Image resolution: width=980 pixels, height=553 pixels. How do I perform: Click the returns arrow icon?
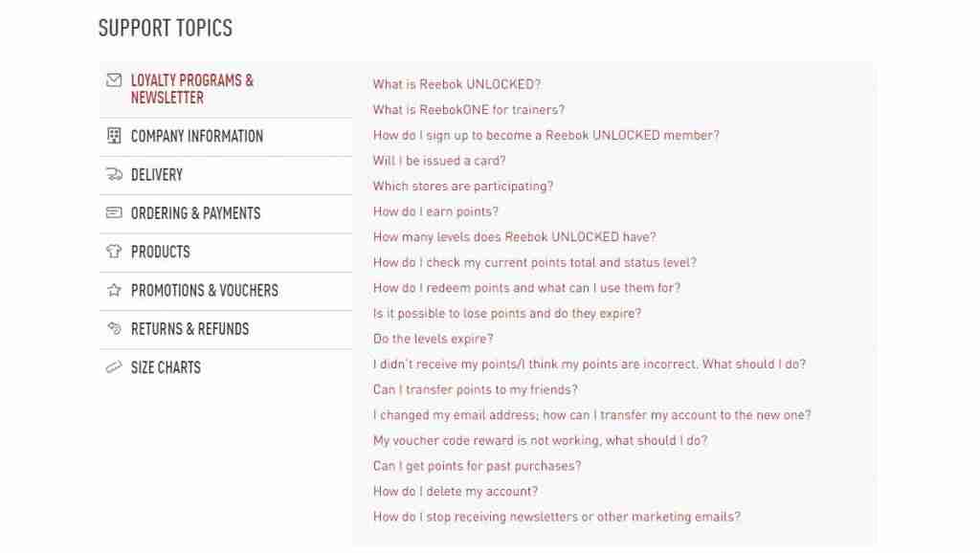tap(115, 328)
